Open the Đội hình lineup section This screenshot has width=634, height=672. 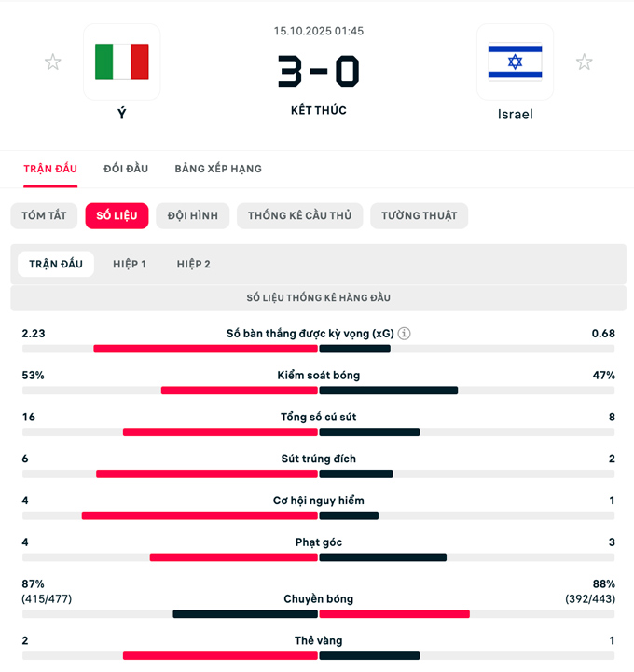point(193,215)
